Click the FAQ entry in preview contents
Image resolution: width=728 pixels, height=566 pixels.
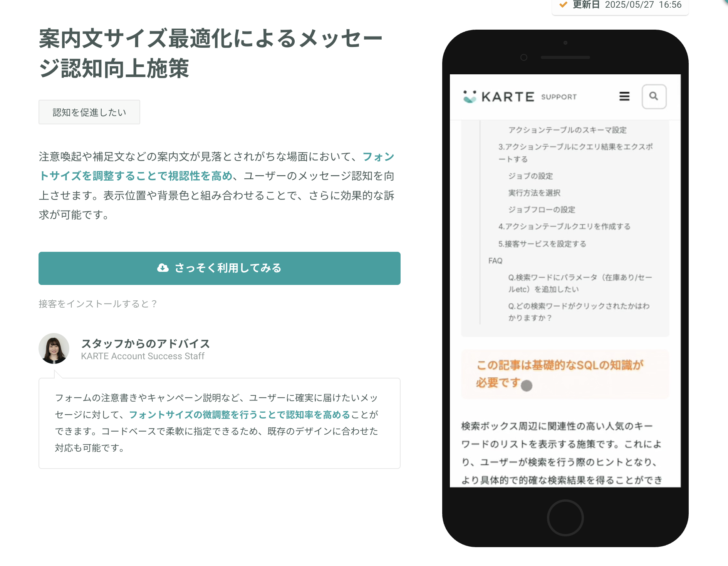(x=495, y=261)
